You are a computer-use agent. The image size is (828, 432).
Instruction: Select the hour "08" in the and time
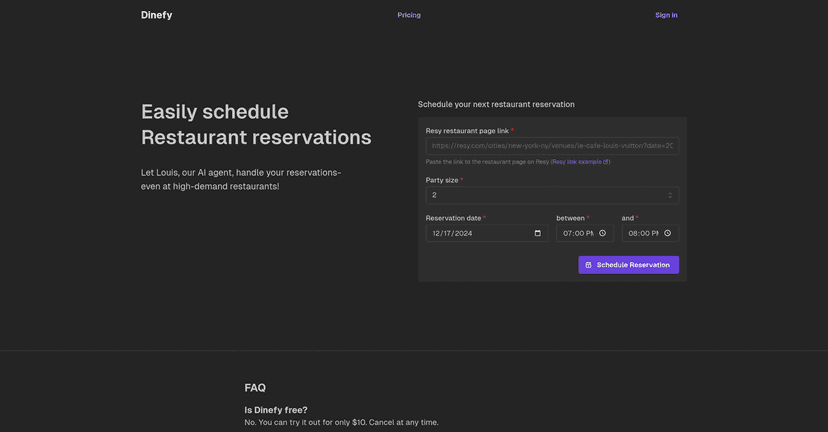(x=632, y=233)
